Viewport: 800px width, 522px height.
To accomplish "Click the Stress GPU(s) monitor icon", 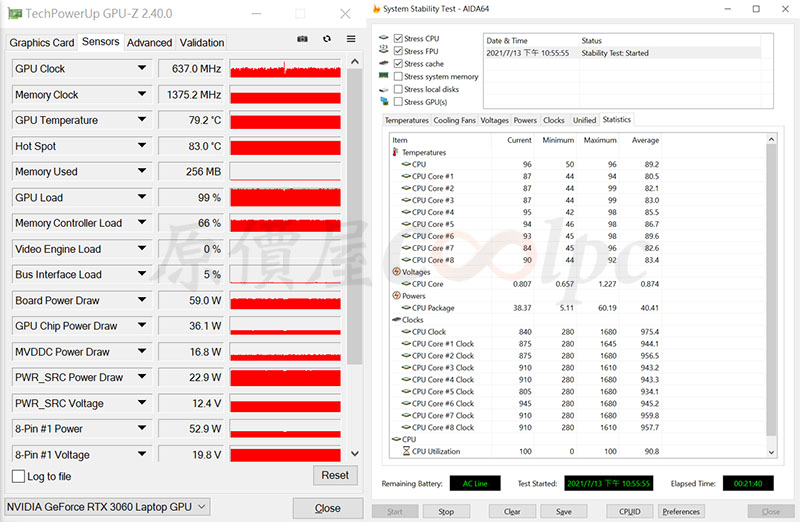I will [384, 101].
